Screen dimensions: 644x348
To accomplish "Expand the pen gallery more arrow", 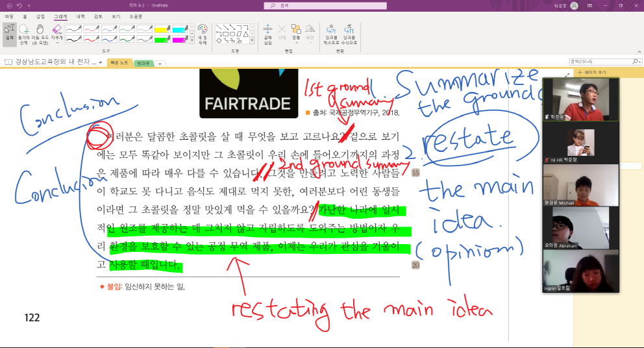I will [x=192, y=41].
